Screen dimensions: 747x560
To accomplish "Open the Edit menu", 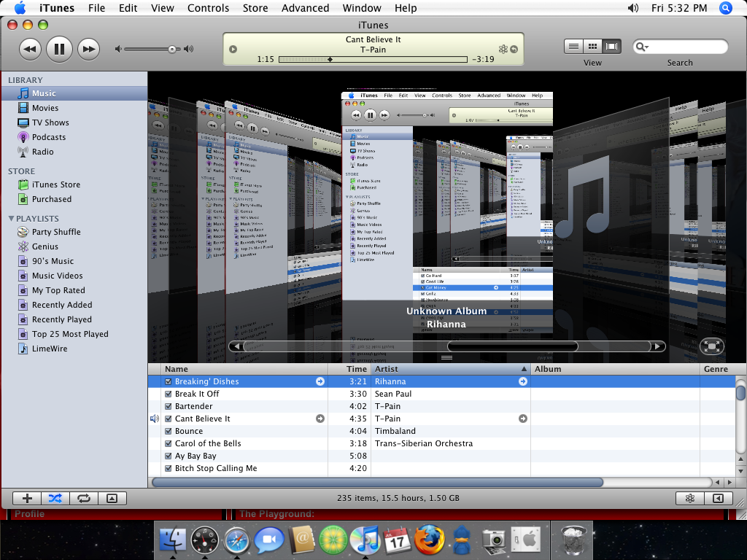I will (x=128, y=8).
